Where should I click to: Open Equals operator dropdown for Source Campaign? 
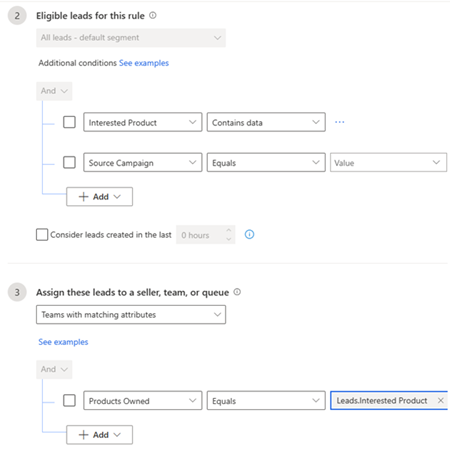tap(266, 163)
